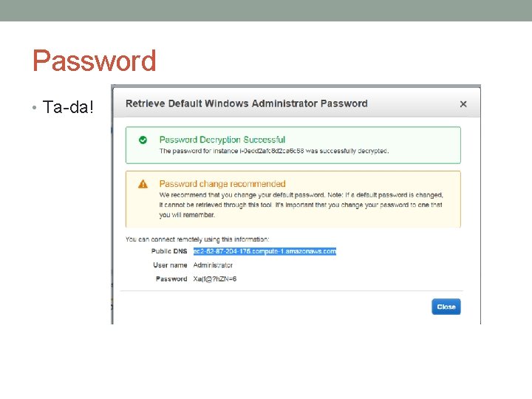The width and height of the screenshot is (532, 399).
Task: Click the User name field label
Action: point(170,265)
